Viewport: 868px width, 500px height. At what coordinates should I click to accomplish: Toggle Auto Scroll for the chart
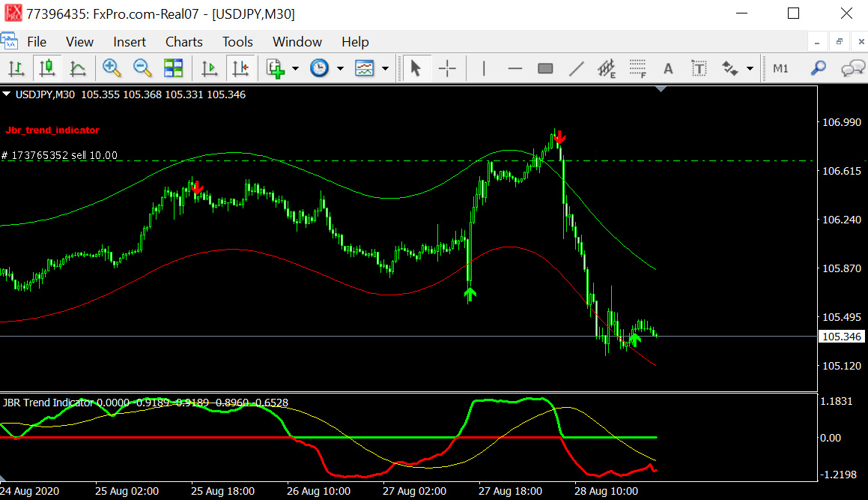pyautogui.click(x=209, y=68)
